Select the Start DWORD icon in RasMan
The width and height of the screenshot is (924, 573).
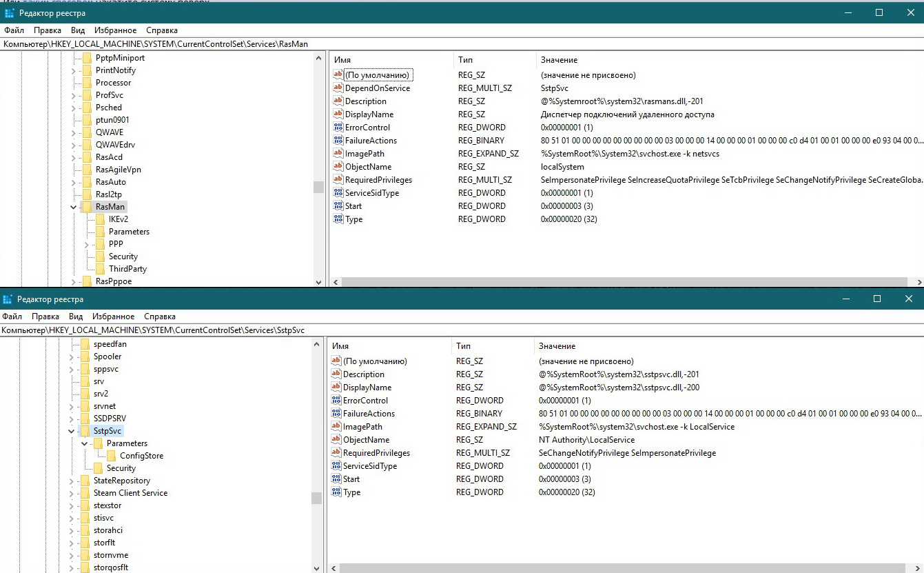[x=338, y=206]
